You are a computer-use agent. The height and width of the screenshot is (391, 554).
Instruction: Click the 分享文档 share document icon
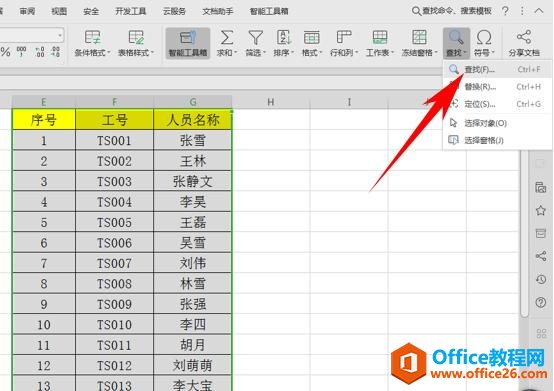tap(524, 37)
